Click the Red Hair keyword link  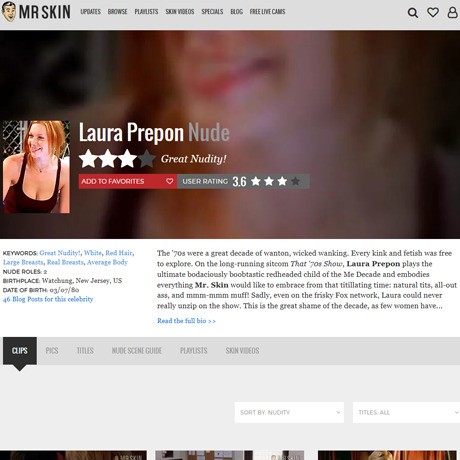point(119,253)
